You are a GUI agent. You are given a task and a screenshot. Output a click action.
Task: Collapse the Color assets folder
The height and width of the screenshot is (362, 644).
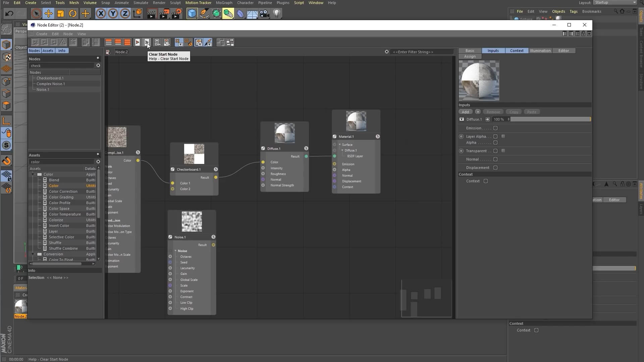(x=33, y=174)
